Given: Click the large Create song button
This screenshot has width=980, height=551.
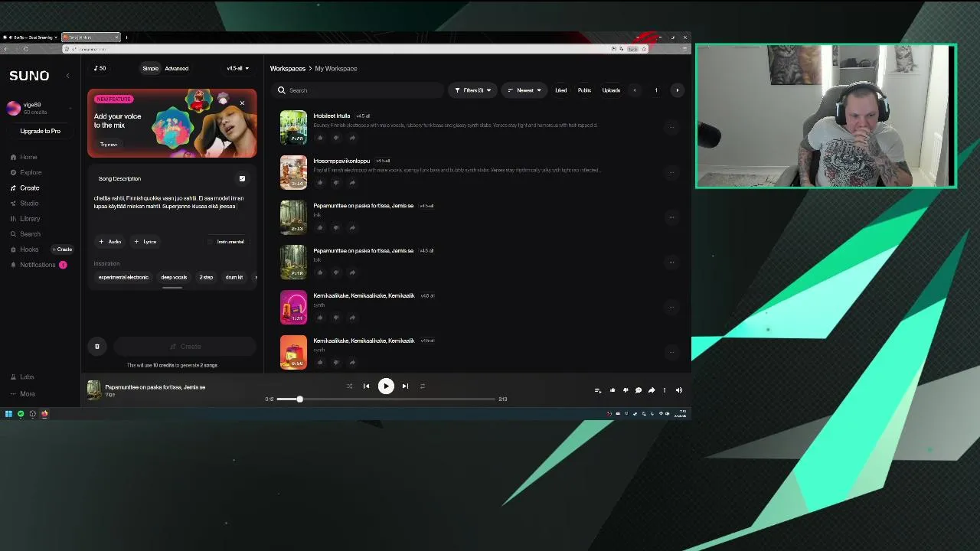Looking at the screenshot, I should pyautogui.click(x=185, y=347).
